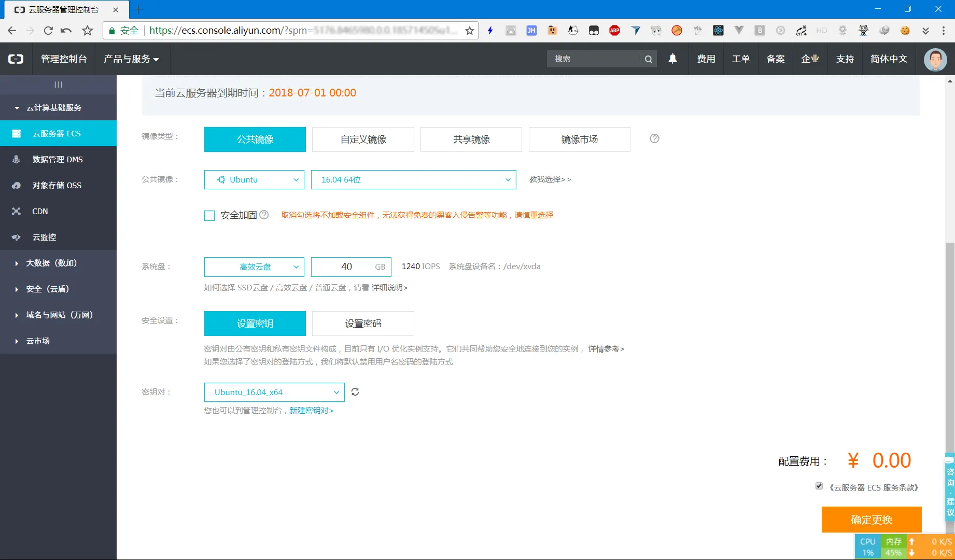Click the AdBlock Plus extension icon
955x560 pixels.
[614, 31]
